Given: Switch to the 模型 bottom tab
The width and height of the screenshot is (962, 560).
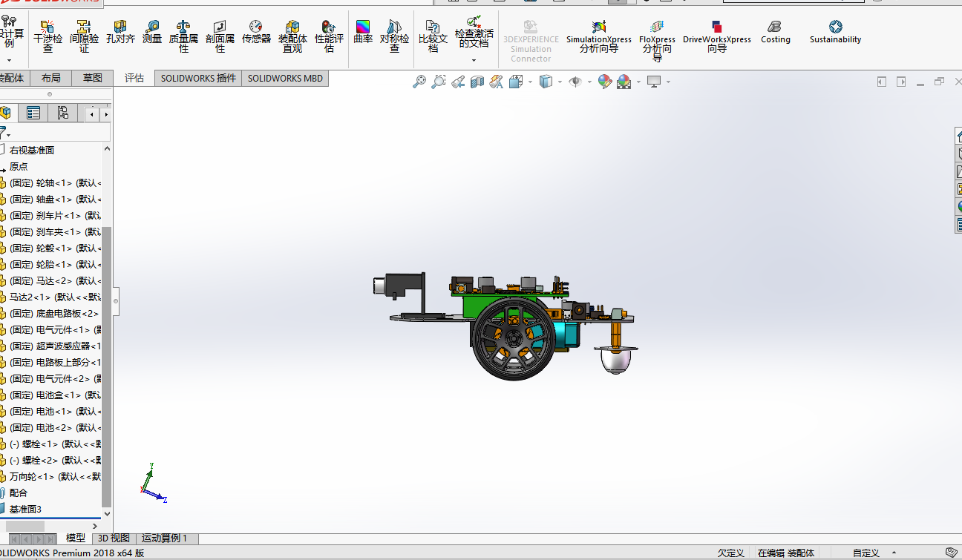Looking at the screenshot, I should [x=76, y=538].
